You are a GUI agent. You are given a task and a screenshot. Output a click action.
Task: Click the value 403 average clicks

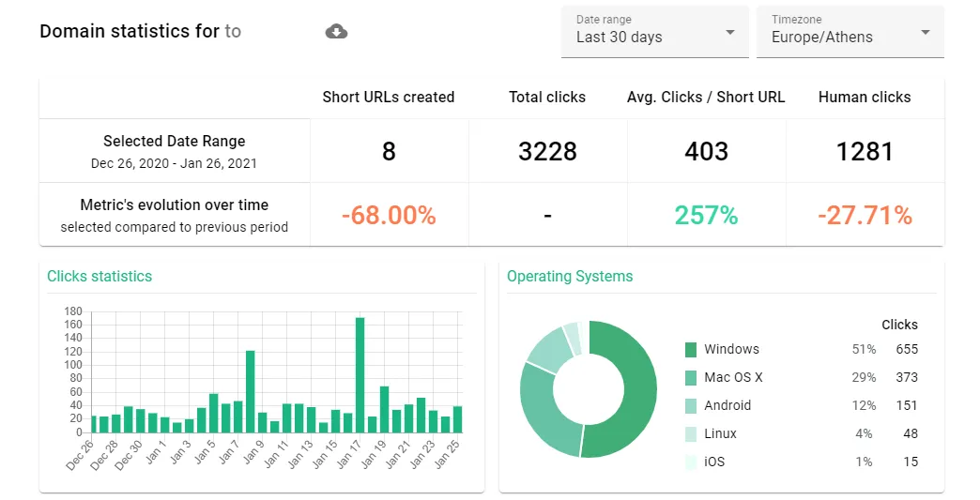click(x=706, y=152)
